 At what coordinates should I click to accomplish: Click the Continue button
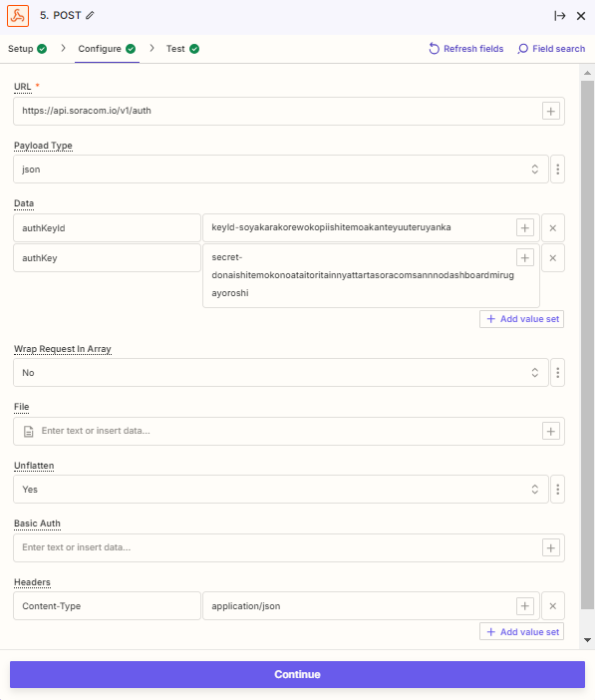coord(297,674)
